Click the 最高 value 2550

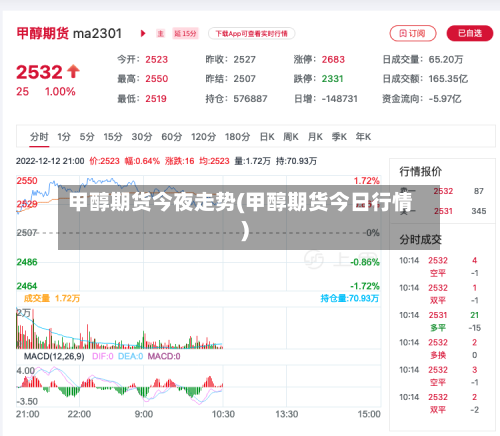click(156, 79)
